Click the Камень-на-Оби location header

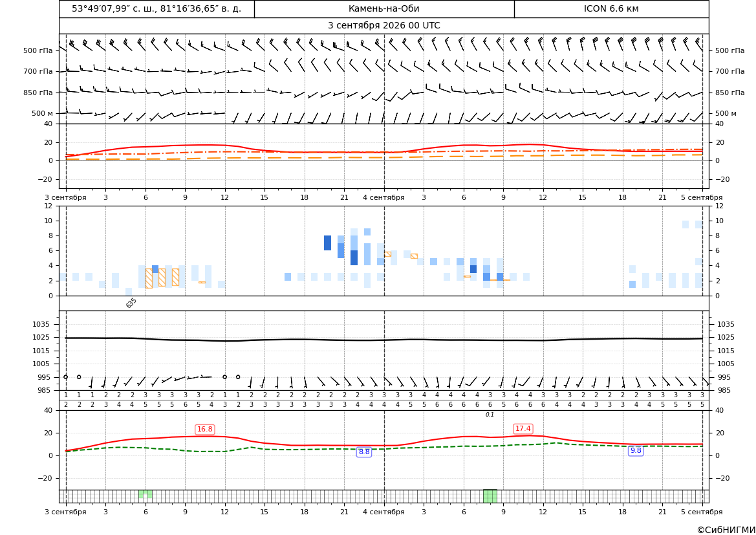pyautogui.click(x=383, y=8)
